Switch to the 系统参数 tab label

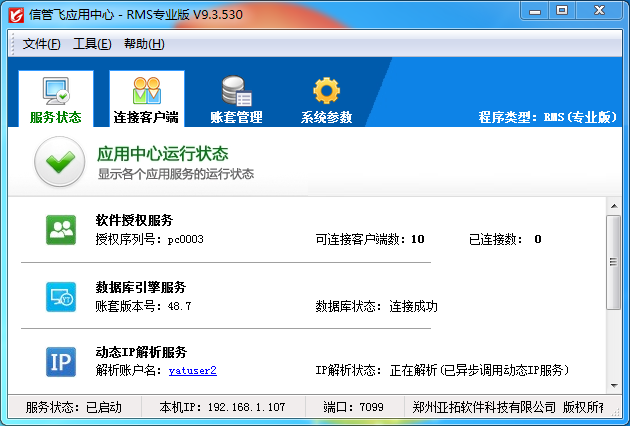(x=326, y=117)
